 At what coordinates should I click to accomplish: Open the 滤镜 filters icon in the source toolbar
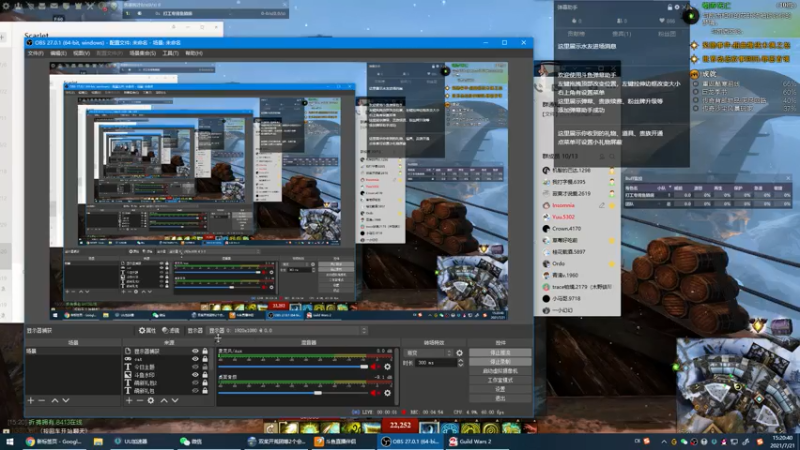(x=171, y=331)
